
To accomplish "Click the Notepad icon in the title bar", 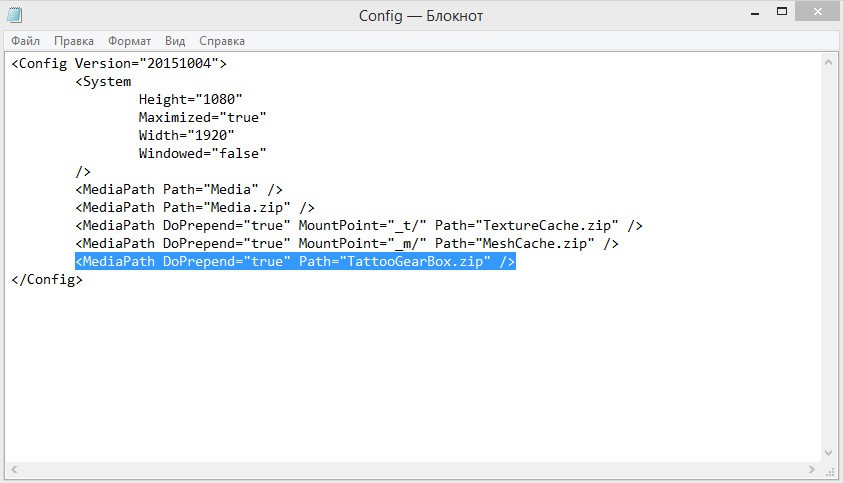I will pyautogui.click(x=15, y=15).
